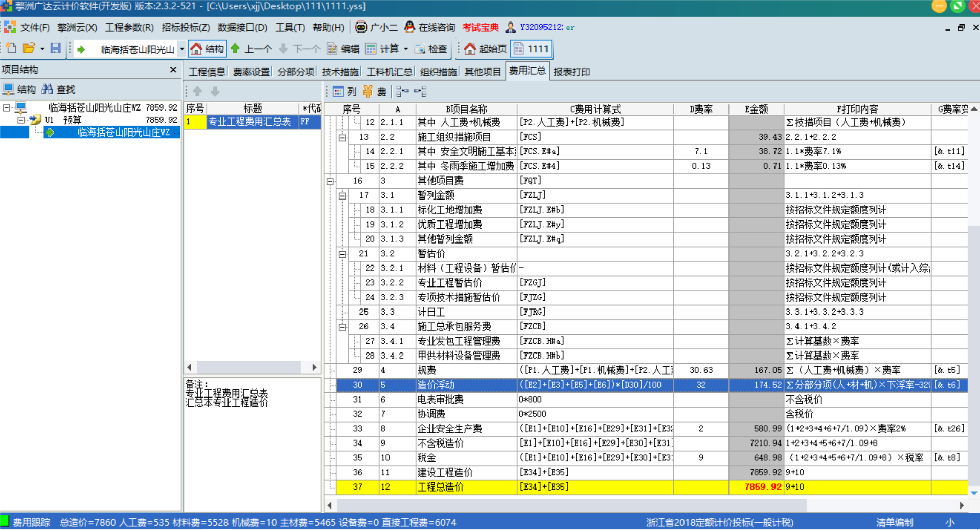Click the 工程总造价 amount 7859.92
Screen dimensions: 980x530
coord(756,487)
